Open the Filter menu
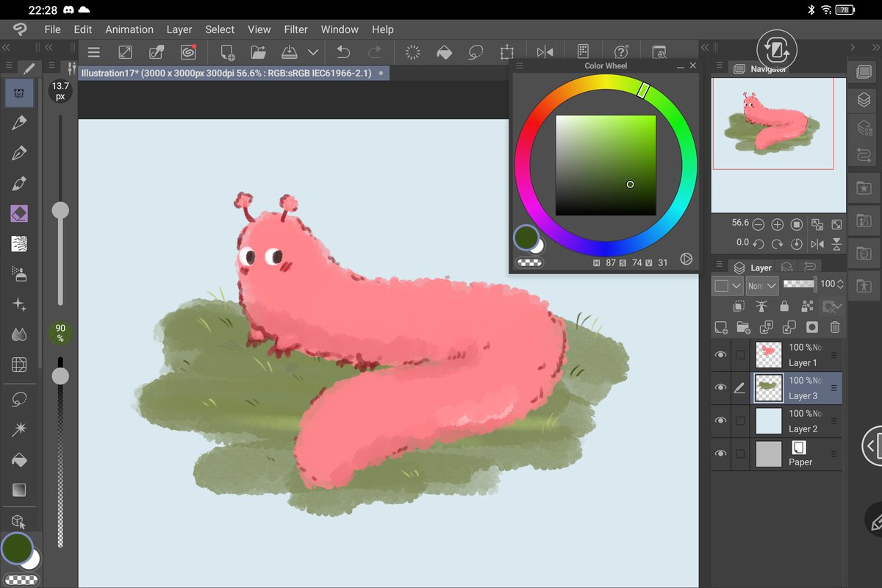 click(296, 29)
